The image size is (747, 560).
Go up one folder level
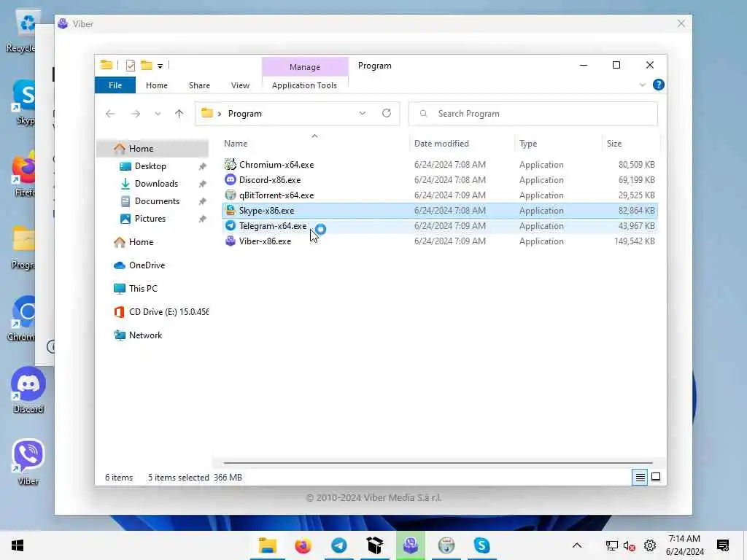179,113
